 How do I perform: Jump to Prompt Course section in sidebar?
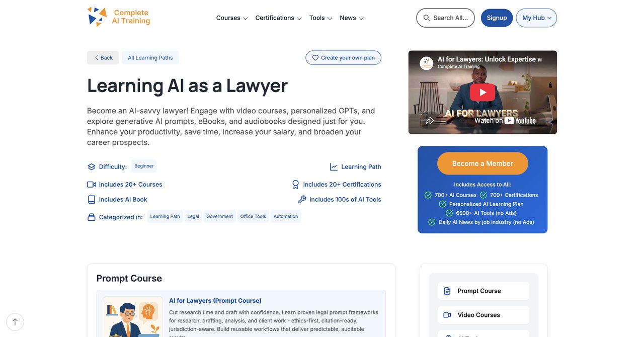[x=484, y=291]
